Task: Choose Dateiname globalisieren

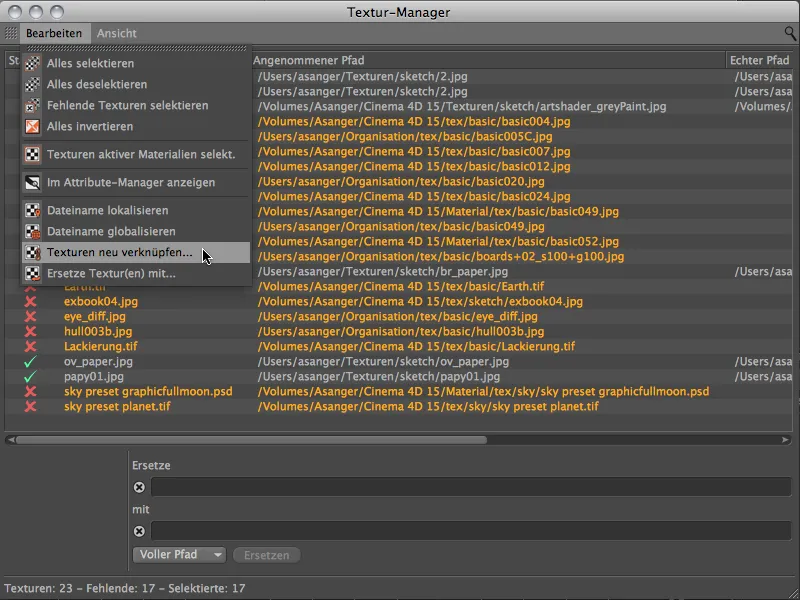Action: 136,231
